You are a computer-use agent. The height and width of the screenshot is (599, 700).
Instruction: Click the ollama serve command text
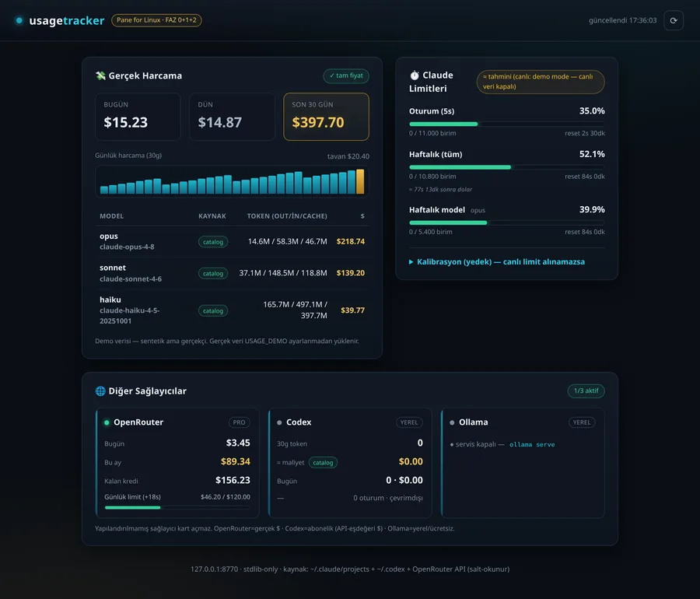(532, 444)
